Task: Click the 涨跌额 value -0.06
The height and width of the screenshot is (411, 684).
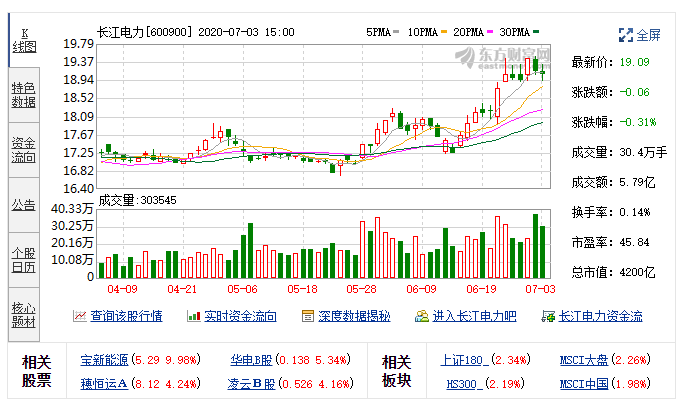Action: point(634,92)
